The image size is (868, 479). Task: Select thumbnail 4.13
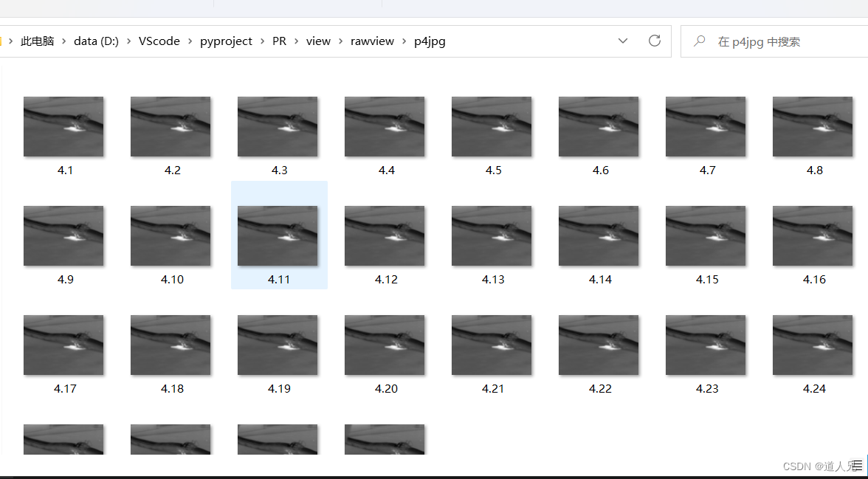point(492,235)
